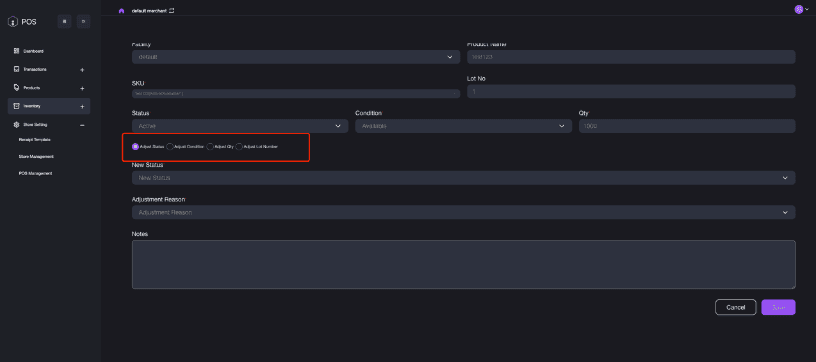Expand the Transactions submenu
The width and height of the screenshot is (816, 362).
coord(82,70)
